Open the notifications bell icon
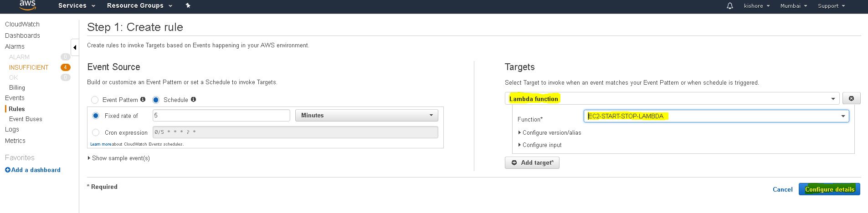The height and width of the screenshot is (213, 868). coord(730,6)
